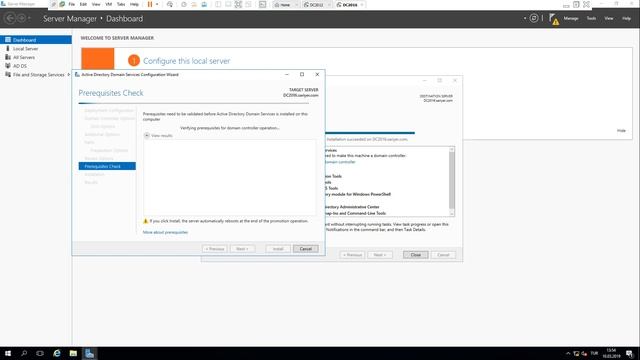Viewport: 640px width, 360px height.
Task: Select the Prerequisites Check wizard step
Action: (107, 166)
